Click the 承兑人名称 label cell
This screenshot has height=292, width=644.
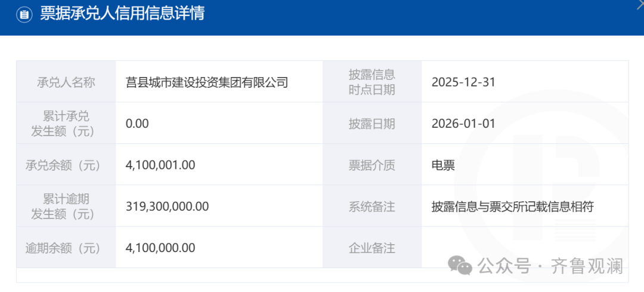(66, 82)
